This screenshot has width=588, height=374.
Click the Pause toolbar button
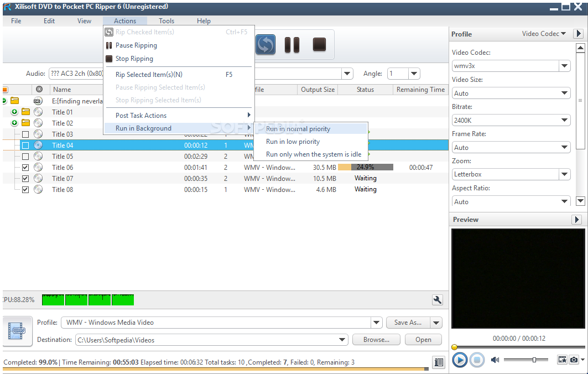pos(292,45)
